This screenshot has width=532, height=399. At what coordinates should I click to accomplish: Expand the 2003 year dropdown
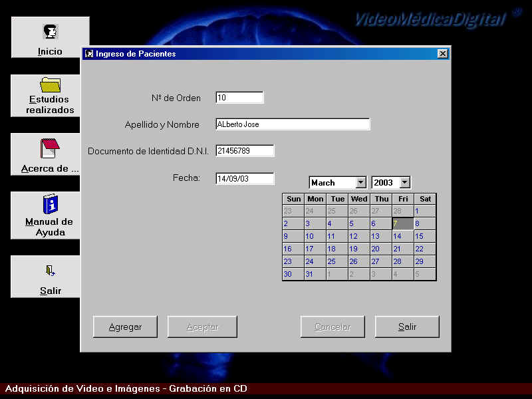point(404,182)
